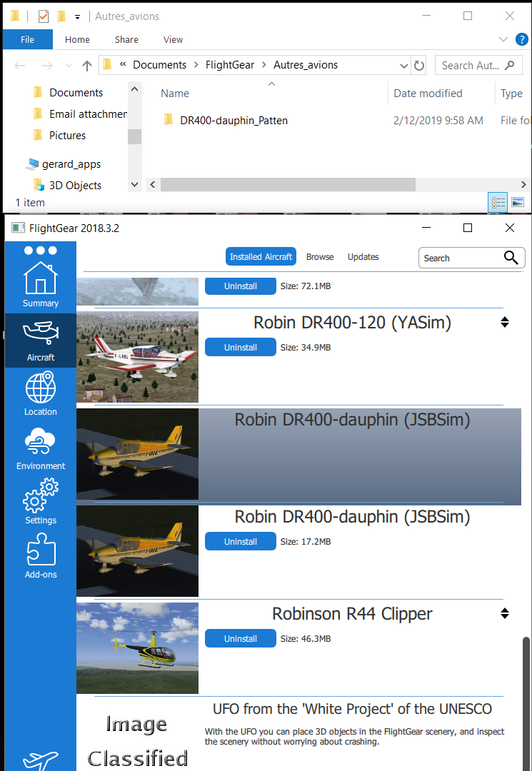Click the Type column header

click(511, 93)
